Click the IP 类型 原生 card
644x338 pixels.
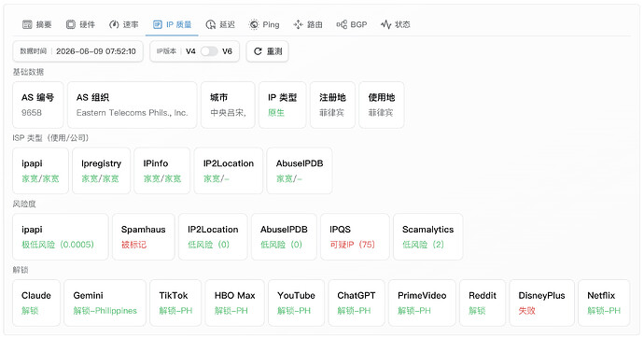[283, 105]
